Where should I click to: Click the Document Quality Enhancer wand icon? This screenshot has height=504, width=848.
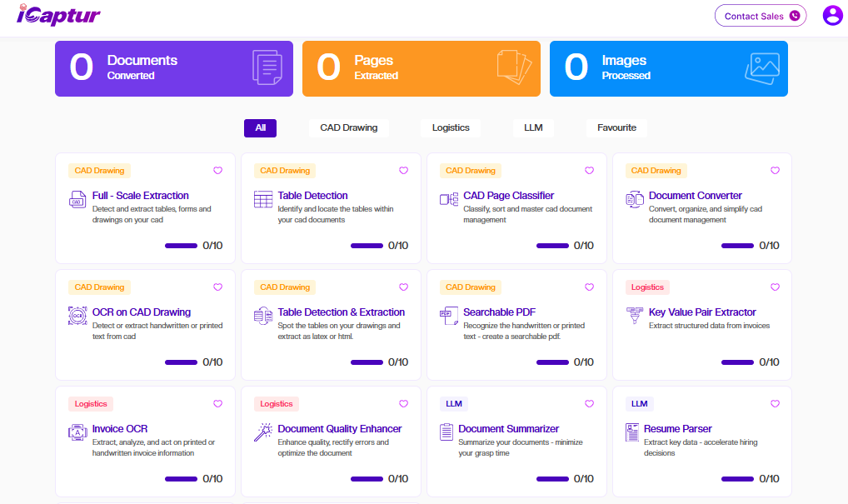(x=263, y=433)
